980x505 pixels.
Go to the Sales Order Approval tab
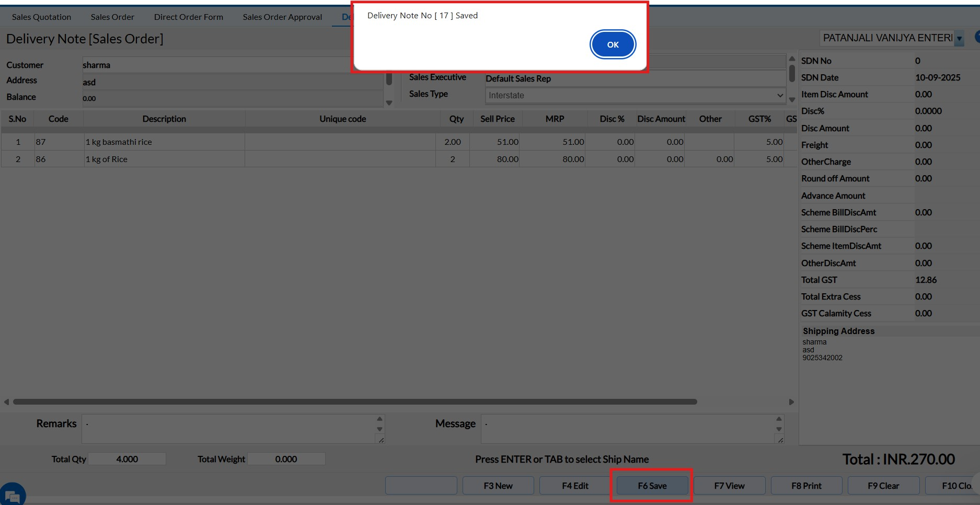click(x=282, y=17)
